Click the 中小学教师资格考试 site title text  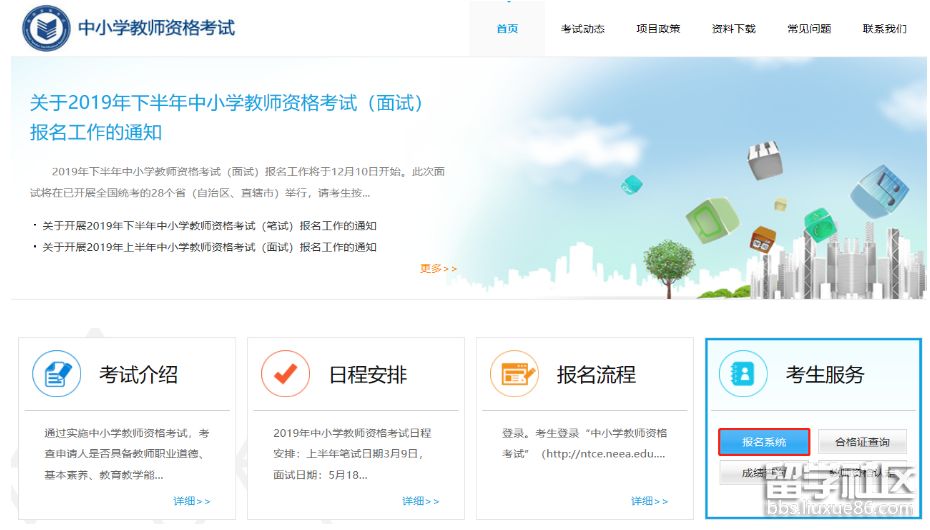coord(157,28)
